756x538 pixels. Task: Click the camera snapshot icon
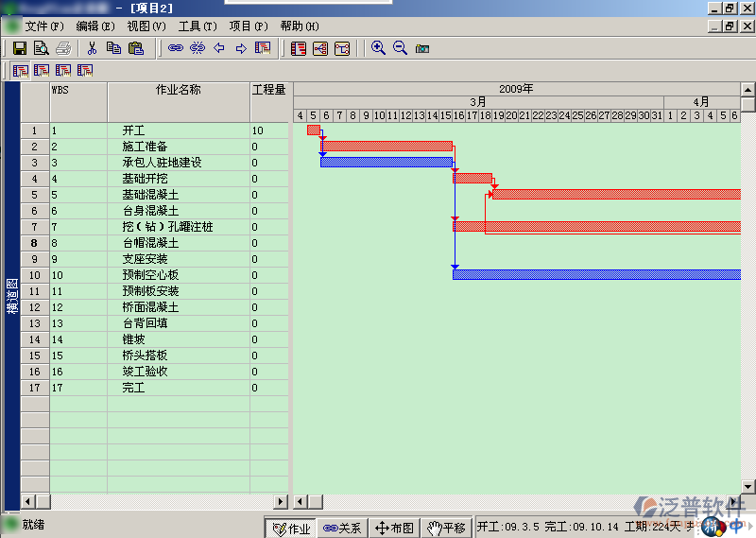422,49
